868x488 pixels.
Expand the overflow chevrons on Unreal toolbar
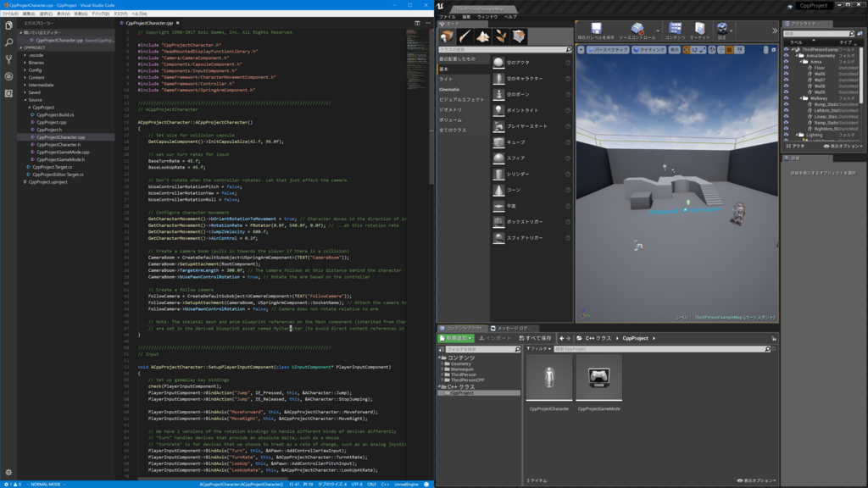[x=775, y=31]
